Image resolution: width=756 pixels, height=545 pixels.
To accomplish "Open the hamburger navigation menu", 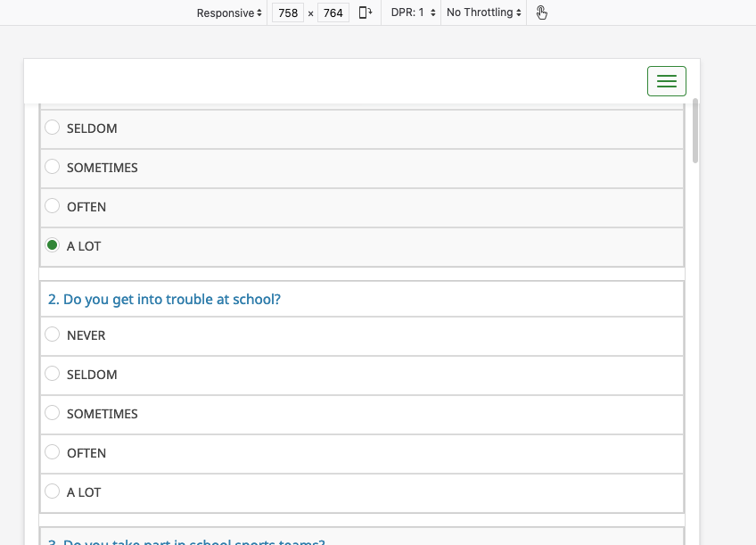I will point(666,81).
